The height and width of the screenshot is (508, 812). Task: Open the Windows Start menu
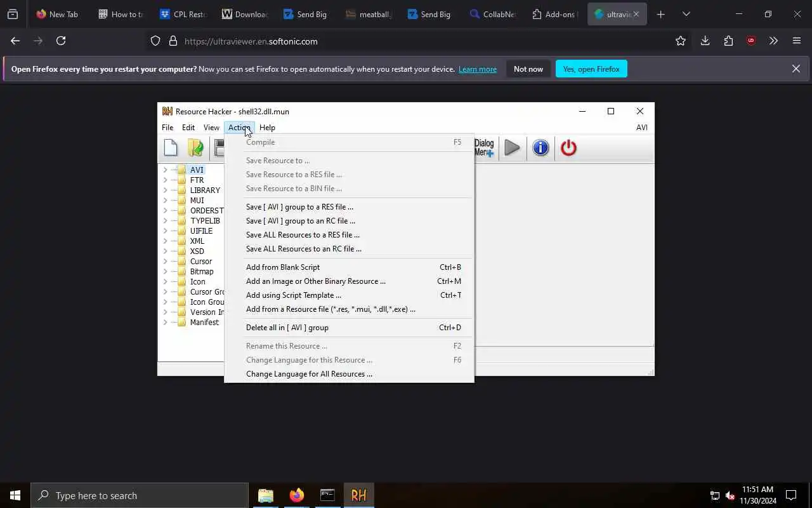click(15, 495)
